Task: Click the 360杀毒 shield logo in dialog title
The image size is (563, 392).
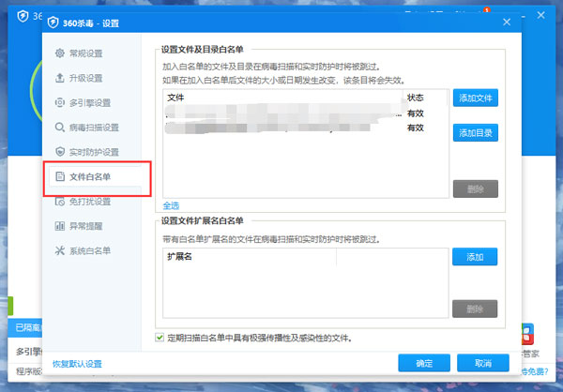Action: pyautogui.click(x=53, y=23)
